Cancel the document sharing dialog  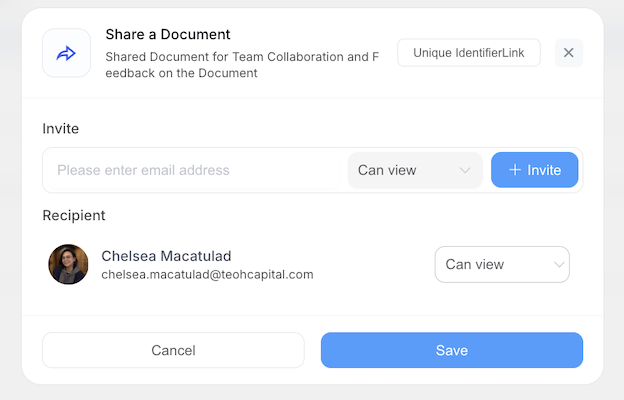[173, 350]
